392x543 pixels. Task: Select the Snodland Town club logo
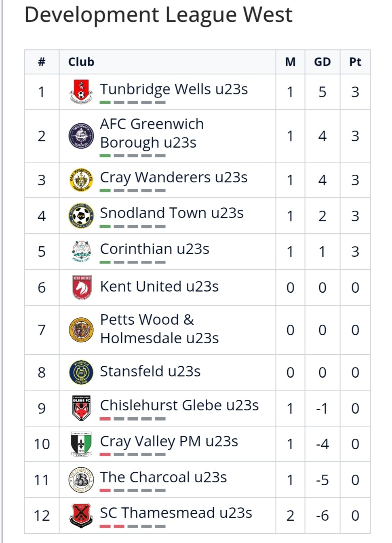81,216
